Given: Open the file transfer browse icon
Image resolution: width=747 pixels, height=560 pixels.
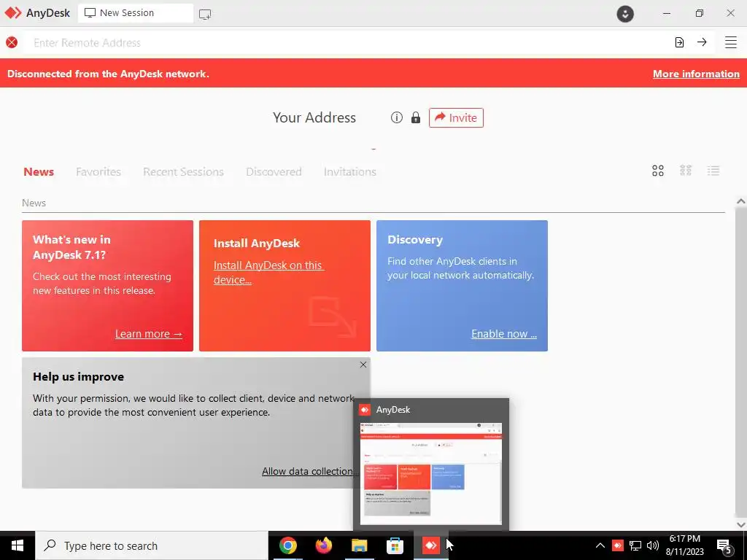Looking at the screenshot, I should pos(679,42).
